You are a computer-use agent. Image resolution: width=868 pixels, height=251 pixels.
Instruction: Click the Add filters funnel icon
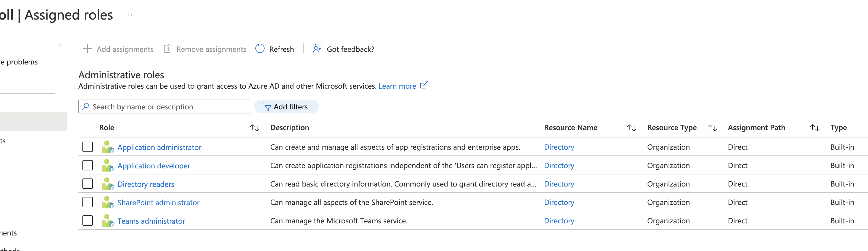pyautogui.click(x=265, y=107)
